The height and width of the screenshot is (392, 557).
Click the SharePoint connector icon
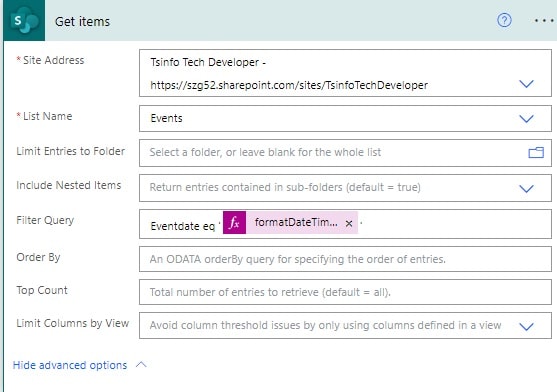(24, 21)
